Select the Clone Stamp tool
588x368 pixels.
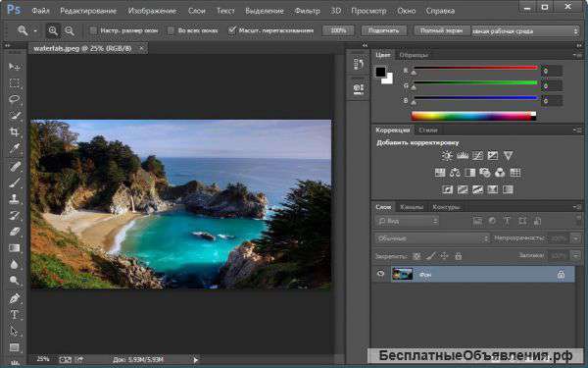pyautogui.click(x=15, y=198)
